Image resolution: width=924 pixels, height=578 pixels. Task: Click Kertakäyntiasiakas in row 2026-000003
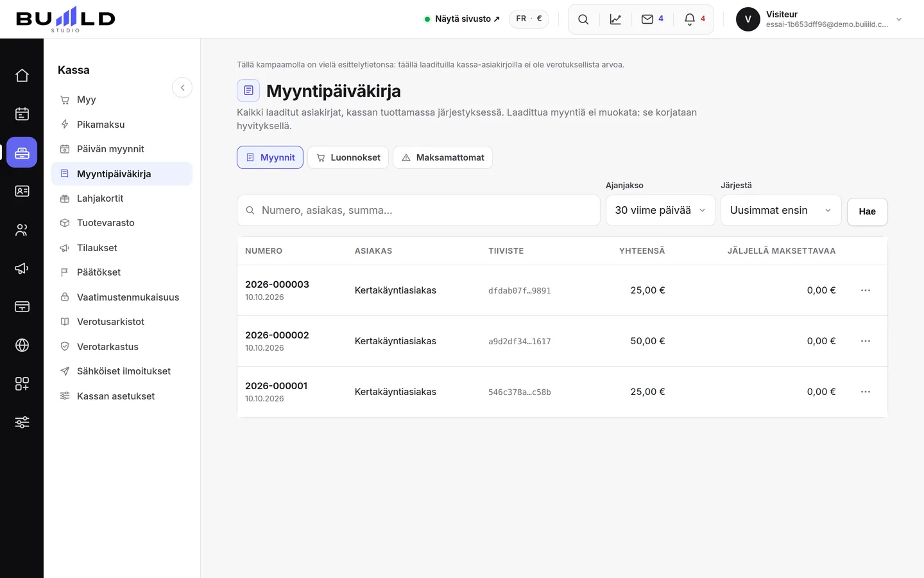point(395,290)
